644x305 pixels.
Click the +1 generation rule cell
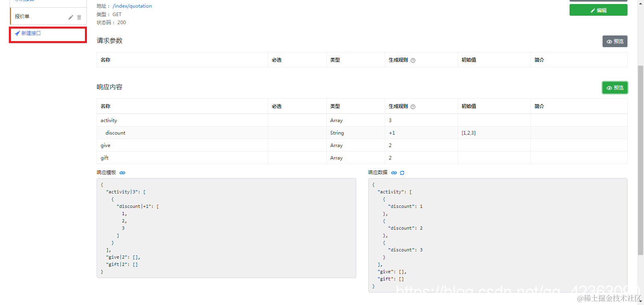click(421, 133)
